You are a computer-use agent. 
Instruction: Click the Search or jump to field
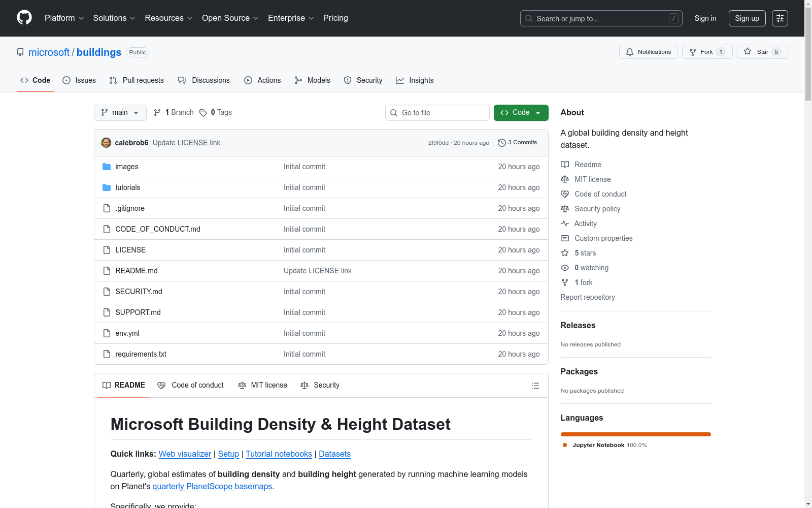click(601, 18)
